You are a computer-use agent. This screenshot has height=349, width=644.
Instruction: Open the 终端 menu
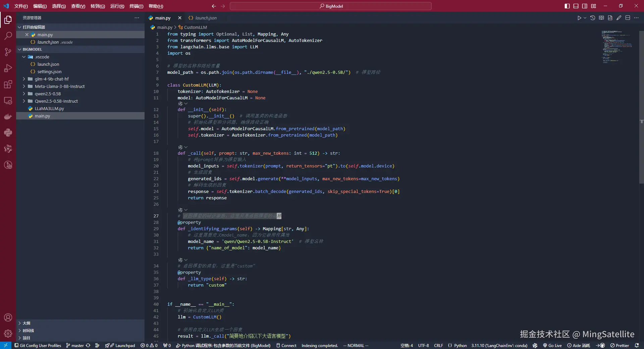click(136, 6)
